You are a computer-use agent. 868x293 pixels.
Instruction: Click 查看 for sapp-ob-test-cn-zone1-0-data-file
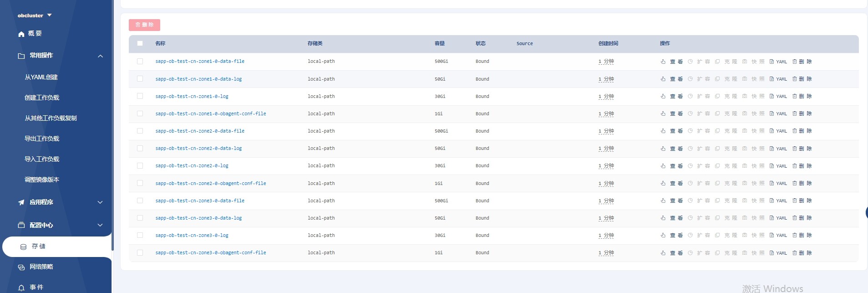[x=672, y=62]
